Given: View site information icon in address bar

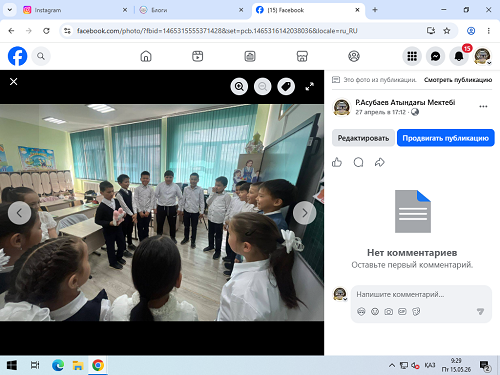Looking at the screenshot, I should (67, 31).
